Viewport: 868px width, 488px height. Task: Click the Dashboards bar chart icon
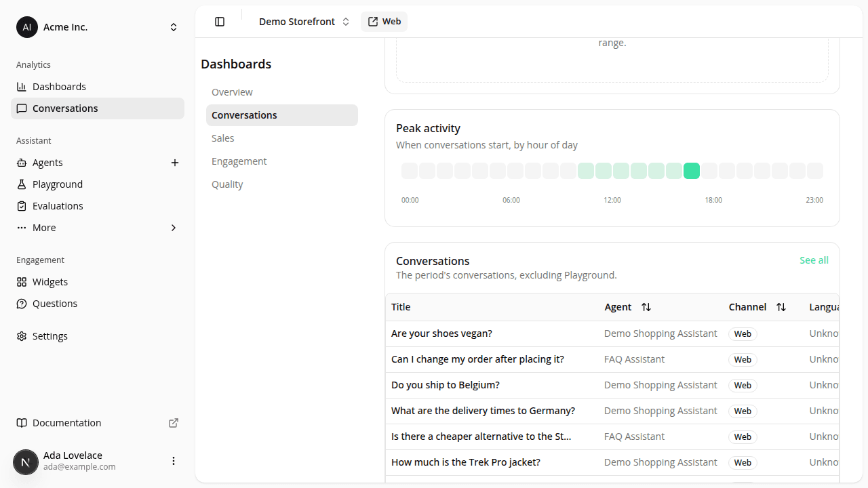click(x=22, y=87)
